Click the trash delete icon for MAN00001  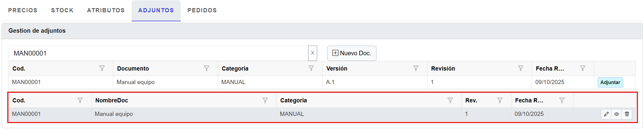[x=627, y=114]
